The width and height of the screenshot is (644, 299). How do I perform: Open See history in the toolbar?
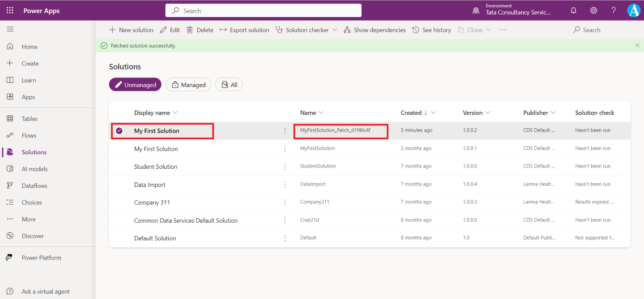(431, 30)
